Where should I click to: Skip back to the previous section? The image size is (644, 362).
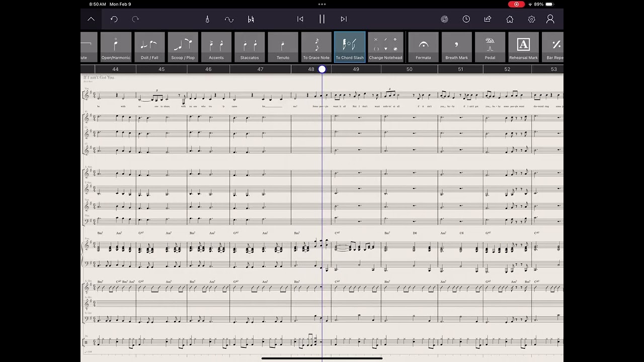[x=300, y=19]
